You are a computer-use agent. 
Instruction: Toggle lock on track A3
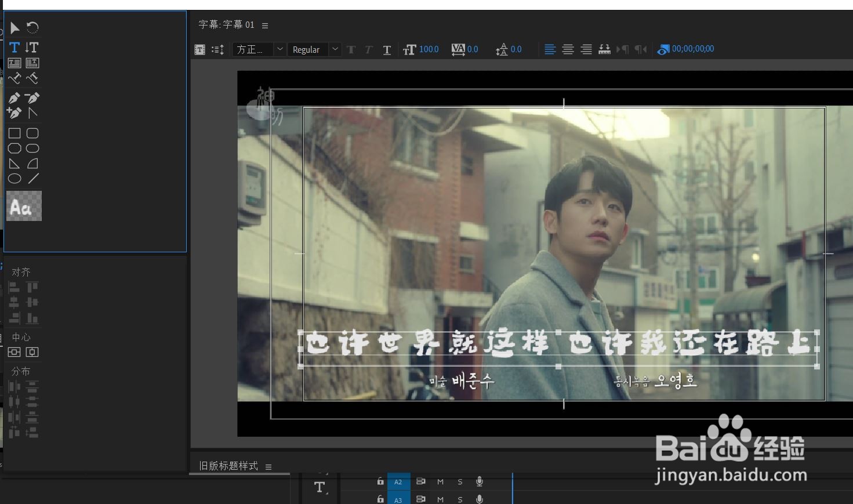(x=380, y=499)
